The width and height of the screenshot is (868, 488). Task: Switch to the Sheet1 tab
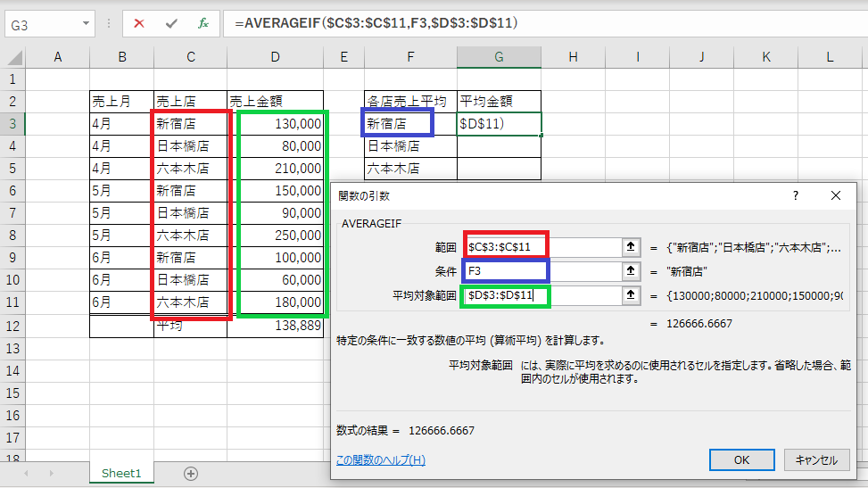(121, 473)
